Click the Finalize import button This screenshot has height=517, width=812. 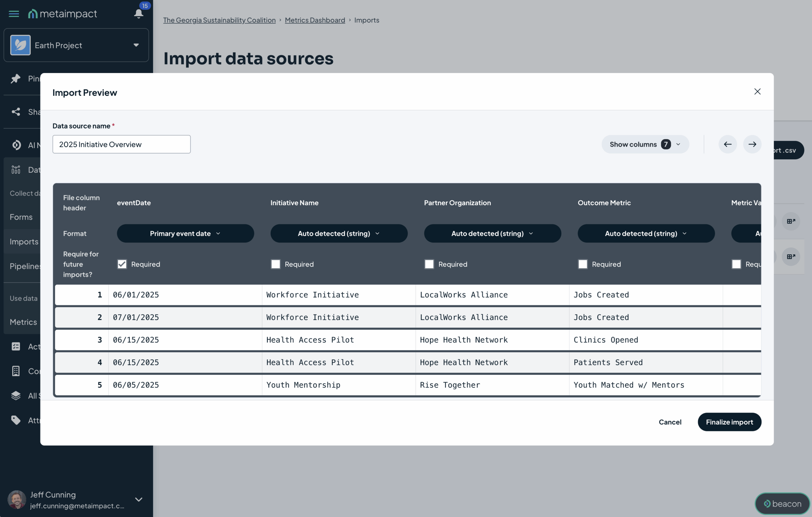[x=729, y=422]
